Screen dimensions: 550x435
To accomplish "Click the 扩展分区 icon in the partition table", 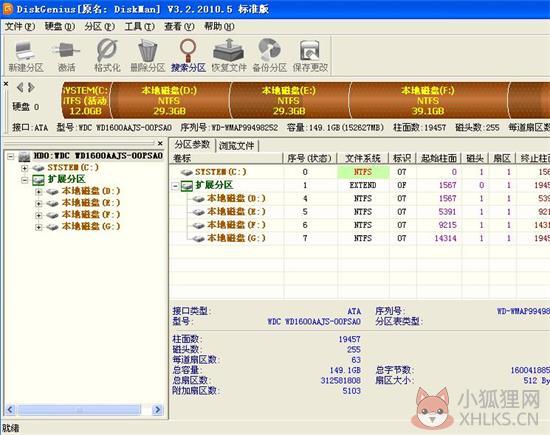I will 187,186.
